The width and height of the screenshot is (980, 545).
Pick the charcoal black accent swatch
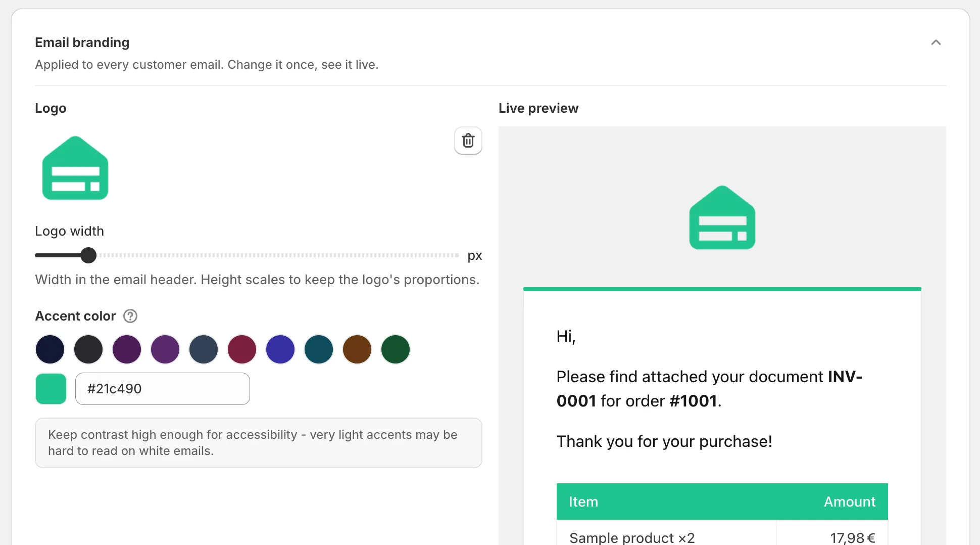click(88, 349)
